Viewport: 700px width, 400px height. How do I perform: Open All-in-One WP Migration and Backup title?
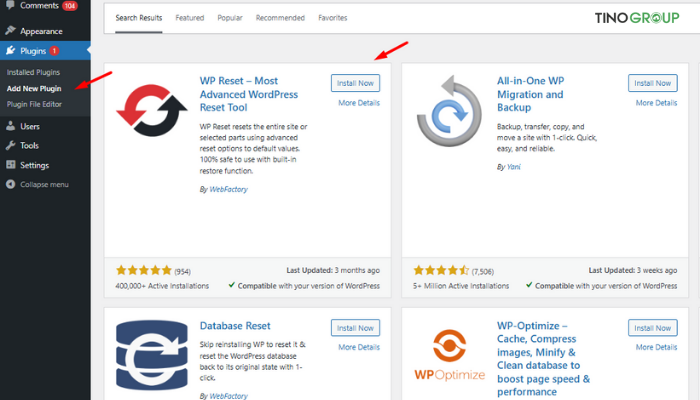coord(530,94)
